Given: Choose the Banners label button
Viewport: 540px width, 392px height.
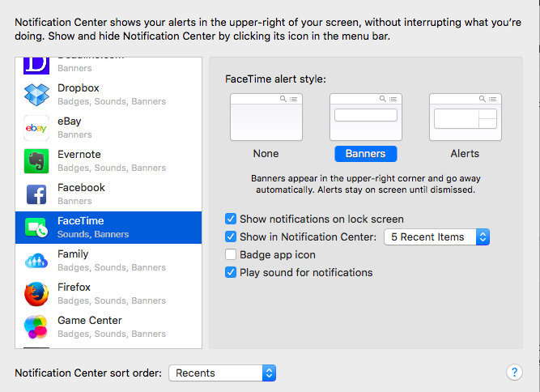Looking at the screenshot, I should (x=366, y=154).
